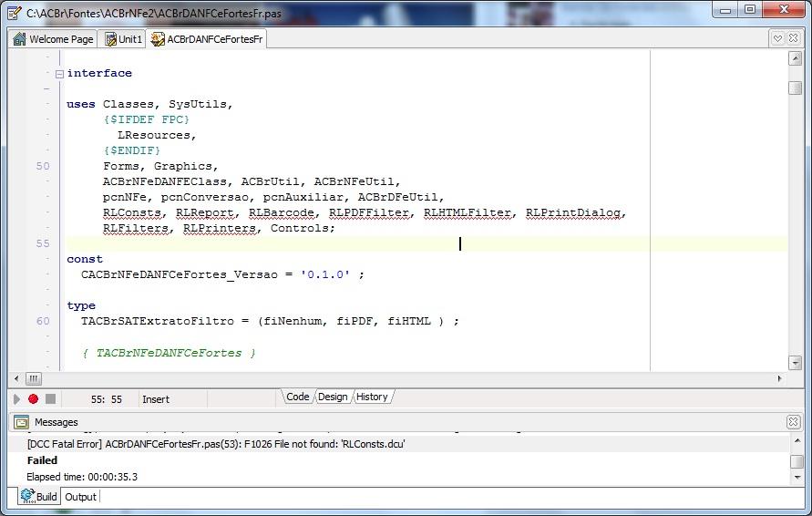Click the RLConsts unit name in uses
The height and width of the screenshot is (516, 812).
tap(131, 213)
